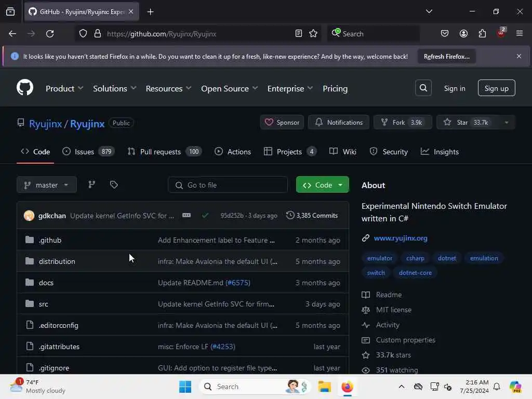This screenshot has width=532, height=399.
Task: Open the Pricing page link
Action: pyautogui.click(x=335, y=88)
